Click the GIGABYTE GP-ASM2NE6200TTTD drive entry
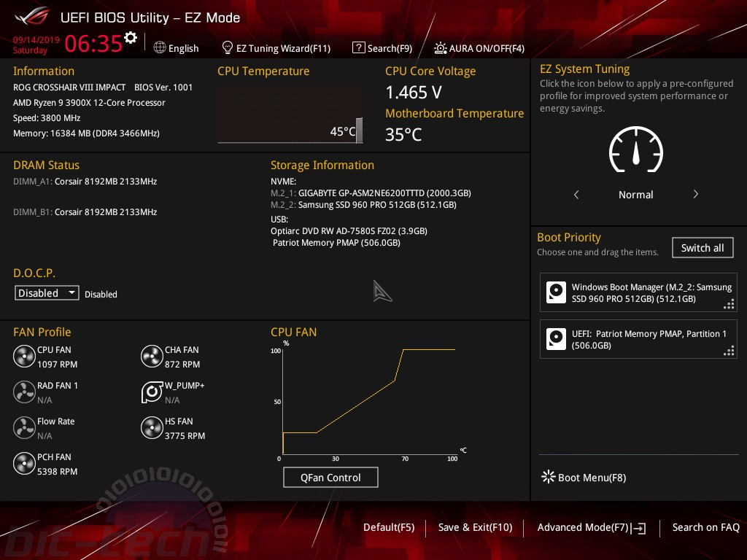Viewport: 747px width, 560px height. [371, 192]
